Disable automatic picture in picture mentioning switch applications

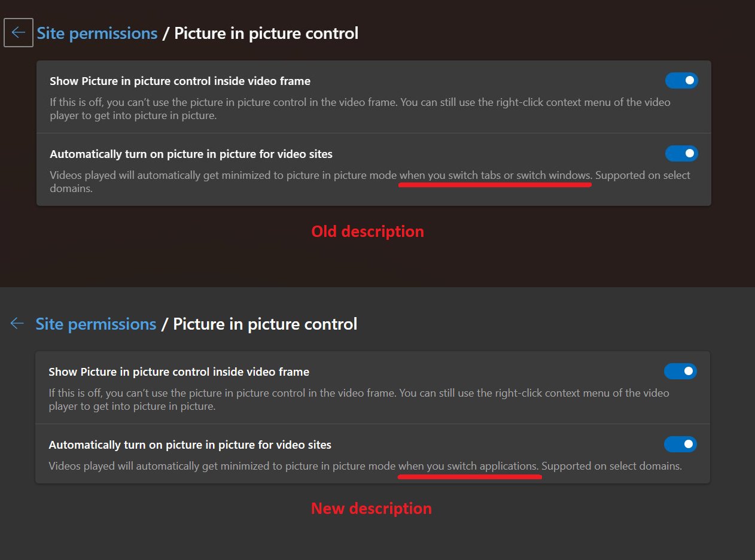point(680,445)
